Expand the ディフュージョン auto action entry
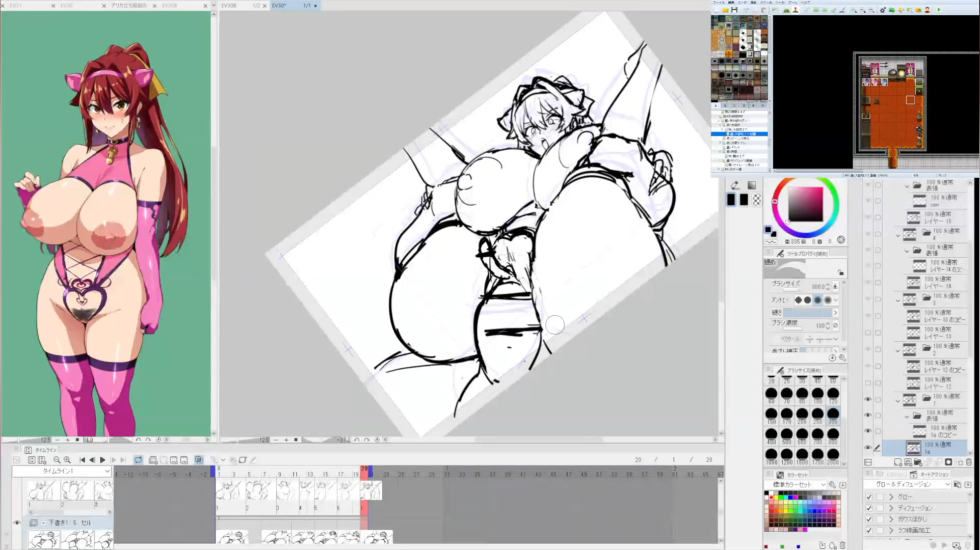The width and height of the screenshot is (980, 550). pos(891,508)
